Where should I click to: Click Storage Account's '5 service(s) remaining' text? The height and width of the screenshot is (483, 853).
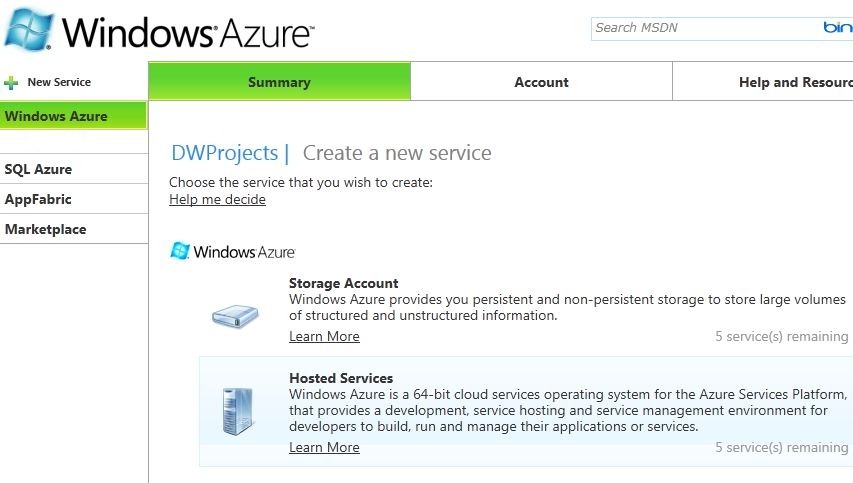coord(781,337)
